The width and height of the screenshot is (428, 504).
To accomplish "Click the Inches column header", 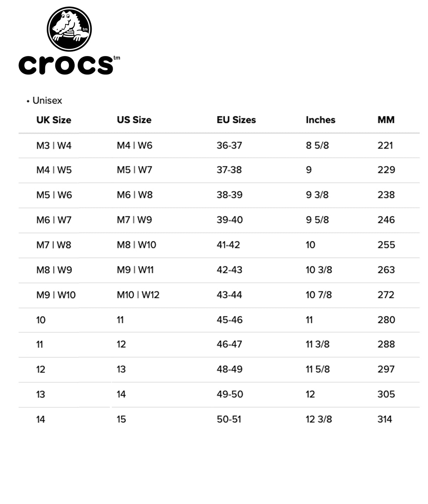I will coord(321,120).
